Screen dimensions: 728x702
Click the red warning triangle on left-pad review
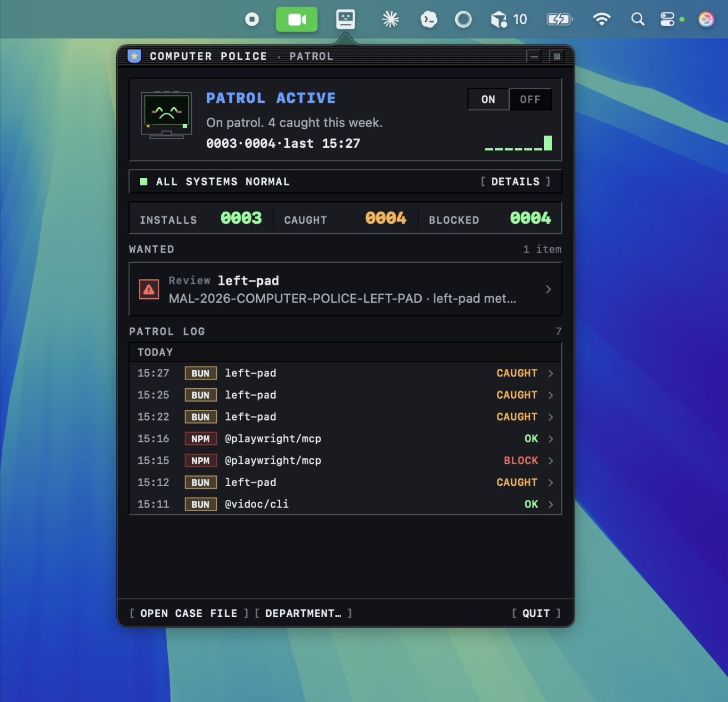[x=149, y=289]
